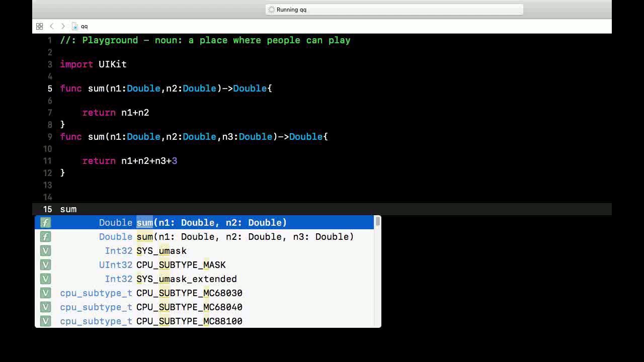Screen dimensions: 644x362
Task: Click the Running qq activity status
Action: (x=394, y=10)
